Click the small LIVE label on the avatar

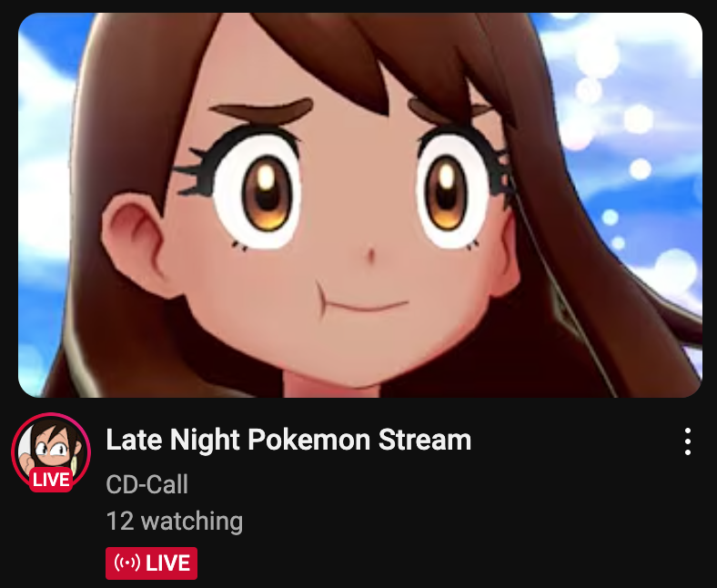point(51,480)
